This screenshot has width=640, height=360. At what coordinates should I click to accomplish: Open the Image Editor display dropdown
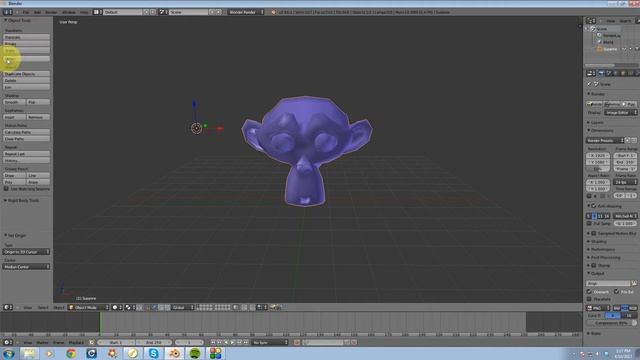point(621,112)
